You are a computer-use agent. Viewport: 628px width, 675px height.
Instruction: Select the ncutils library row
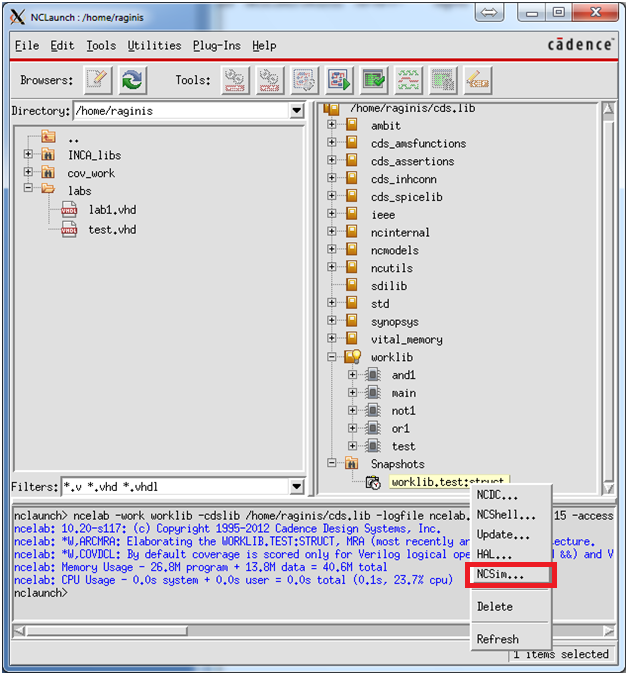pyautogui.click(x=392, y=268)
